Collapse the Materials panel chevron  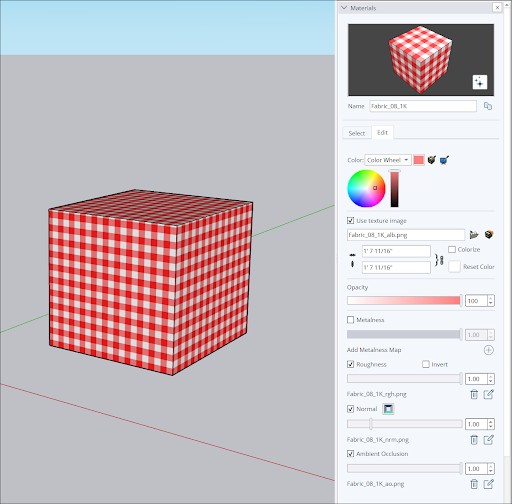pyautogui.click(x=344, y=8)
